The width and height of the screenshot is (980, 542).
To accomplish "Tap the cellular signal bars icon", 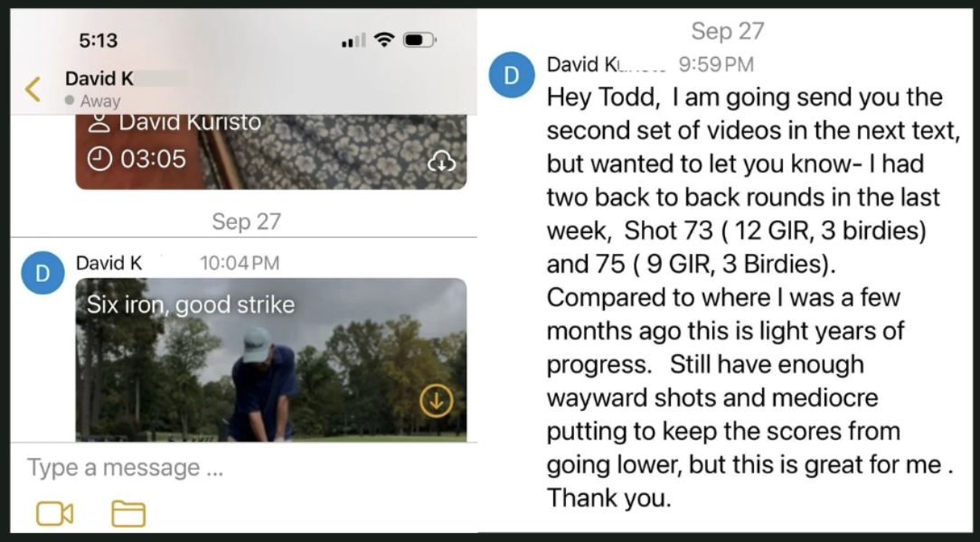I will 353,41.
